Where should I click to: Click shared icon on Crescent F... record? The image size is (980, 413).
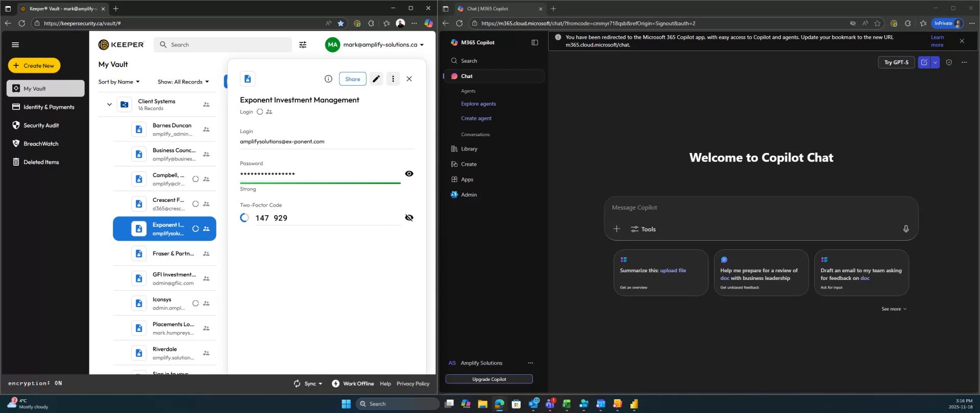point(206,204)
